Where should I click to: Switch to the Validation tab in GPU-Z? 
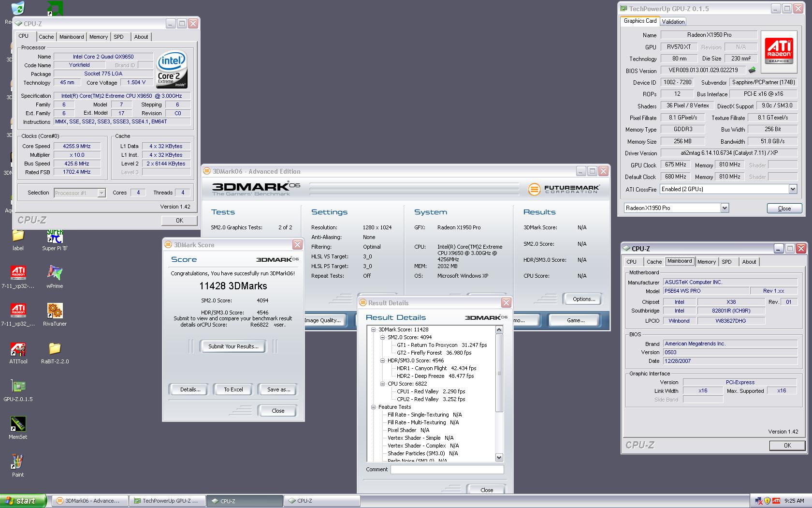[673, 22]
